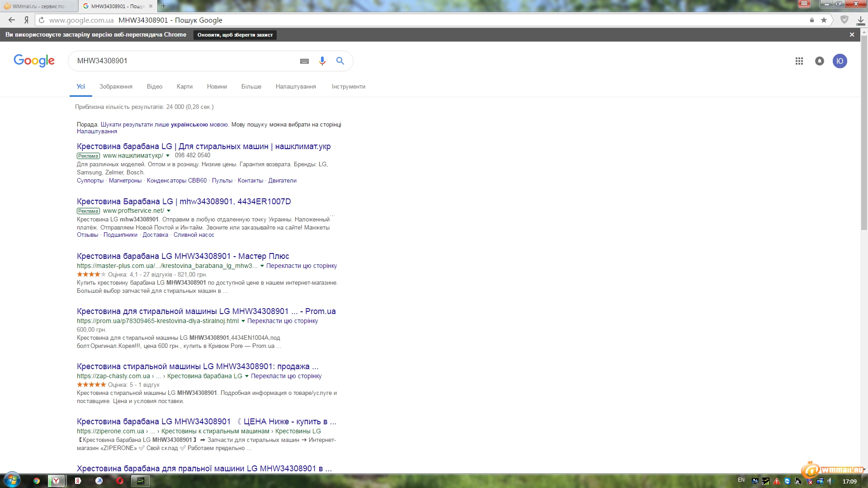Image resolution: width=868 pixels, height=488 pixels.
Task: Select the Відео search tab
Action: tap(154, 86)
